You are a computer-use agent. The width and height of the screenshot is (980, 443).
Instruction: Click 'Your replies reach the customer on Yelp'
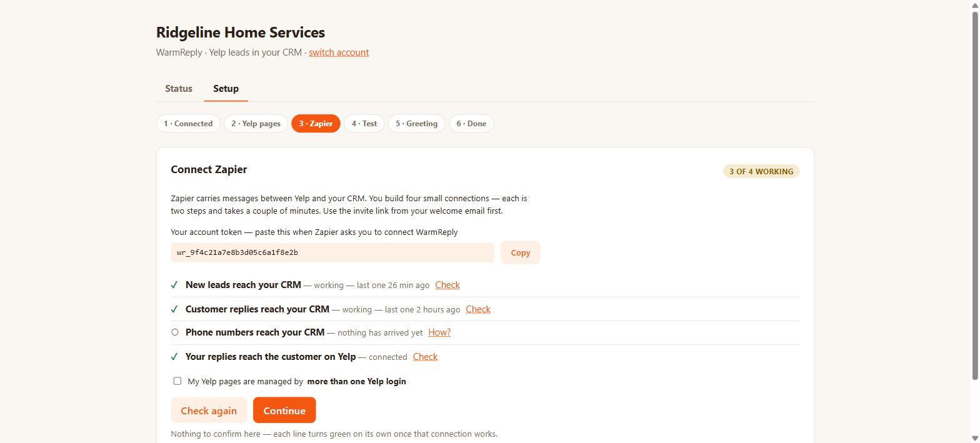[x=271, y=357]
